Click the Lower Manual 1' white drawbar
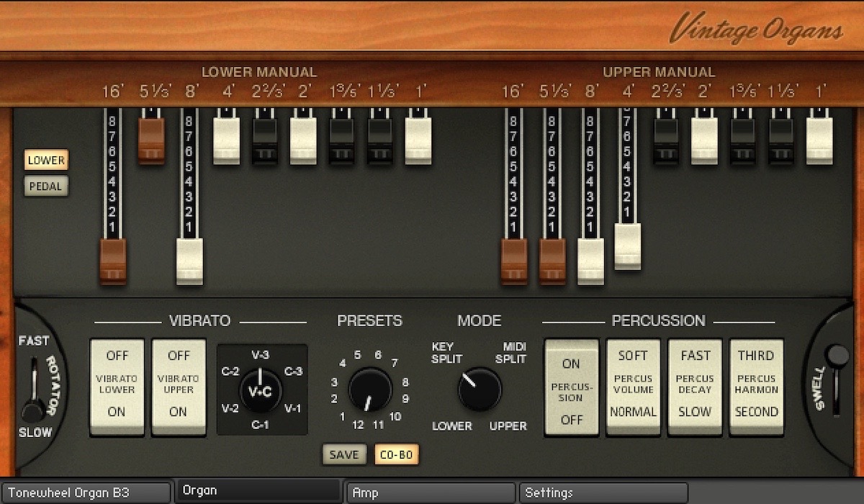864x504 pixels. pyautogui.click(x=418, y=141)
